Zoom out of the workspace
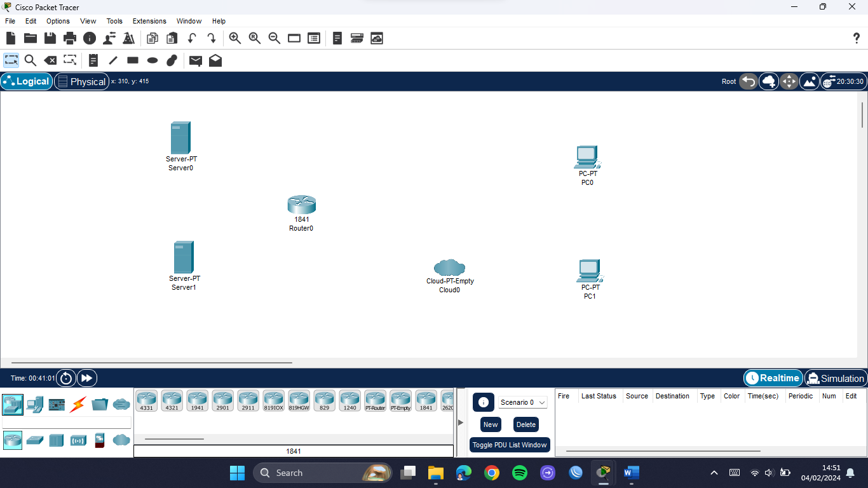This screenshot has width=868, height=488. [275, 38]
